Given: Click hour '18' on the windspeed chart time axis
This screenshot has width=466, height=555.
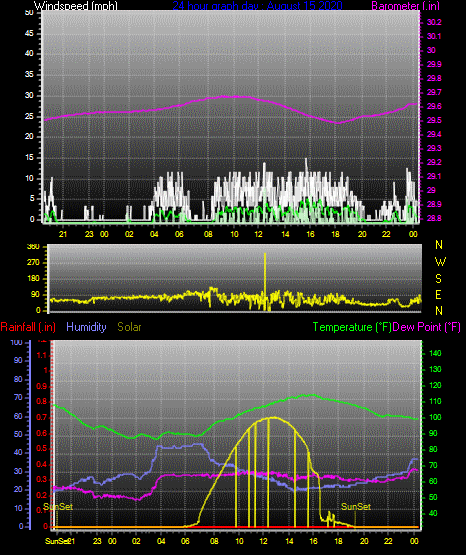Looking at the screenshot, I should pyautogui.click(x=335, y=234).
